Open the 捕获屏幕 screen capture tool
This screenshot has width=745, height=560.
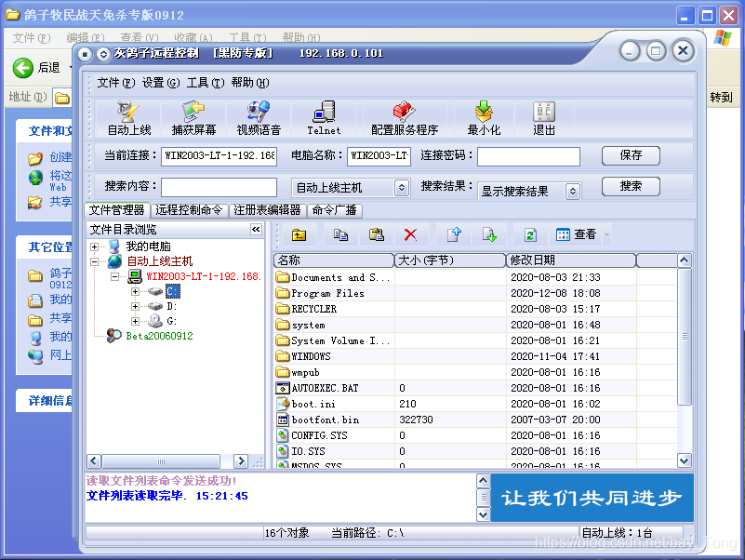click(193, 118)
